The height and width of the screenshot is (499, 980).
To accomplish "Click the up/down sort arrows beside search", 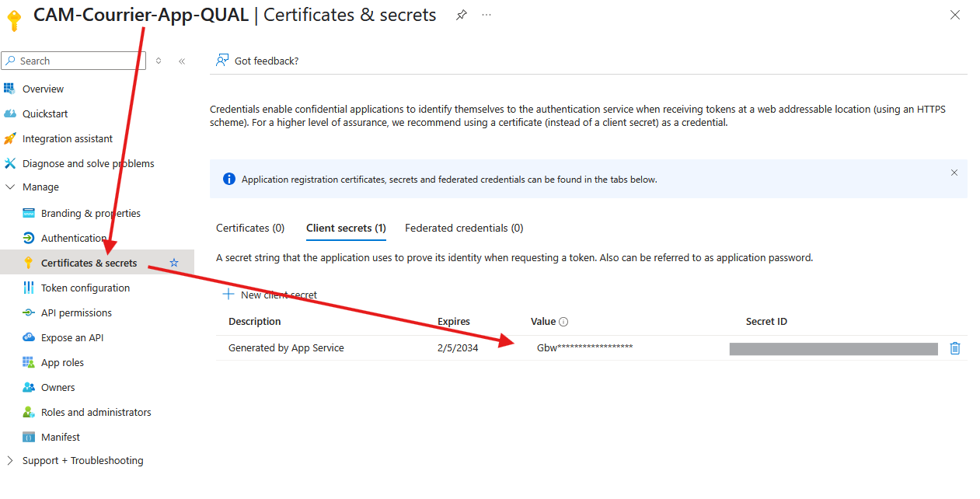I will click(159, 61).
